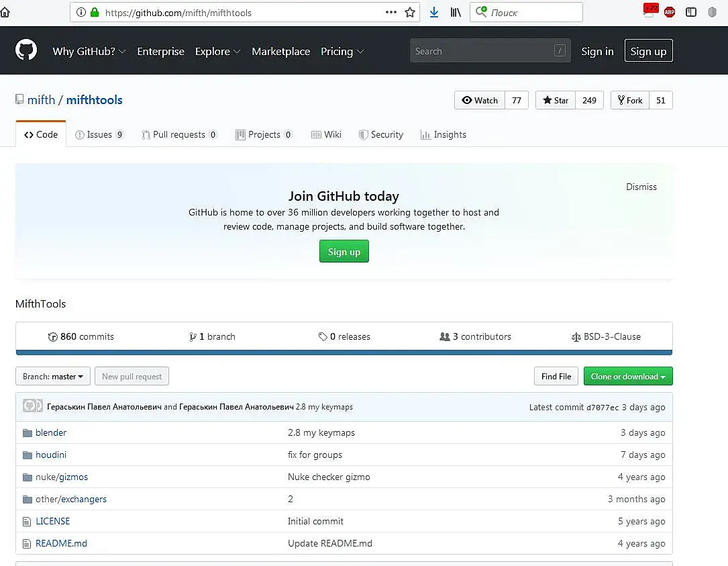The width and height of the screenshot is (728, 566).
Task: Open Firefox downloads arrow icon
Action: click(433, 13)
